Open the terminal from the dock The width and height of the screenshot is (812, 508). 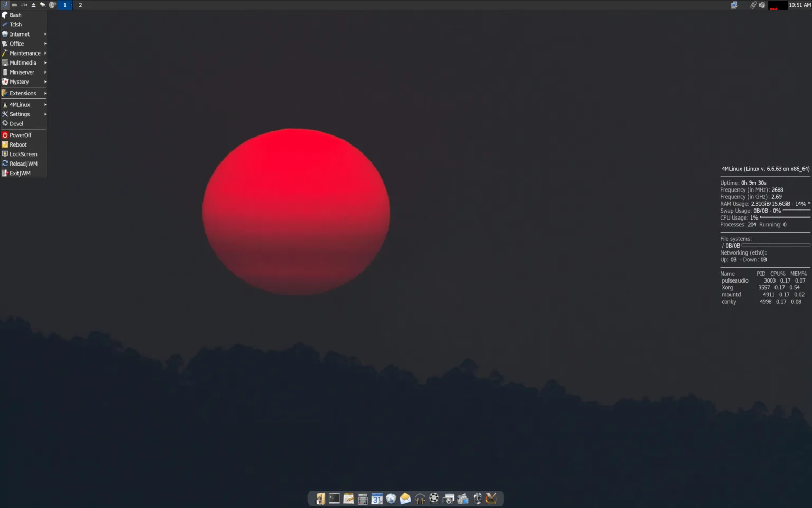click(x=334, y=498)
